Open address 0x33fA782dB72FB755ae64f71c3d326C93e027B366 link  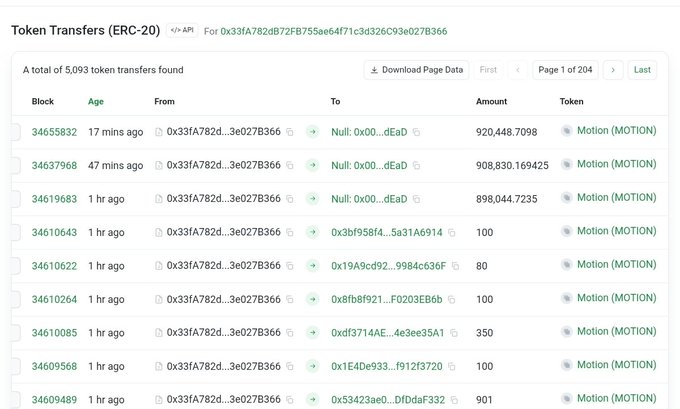[x=333, y=31]
